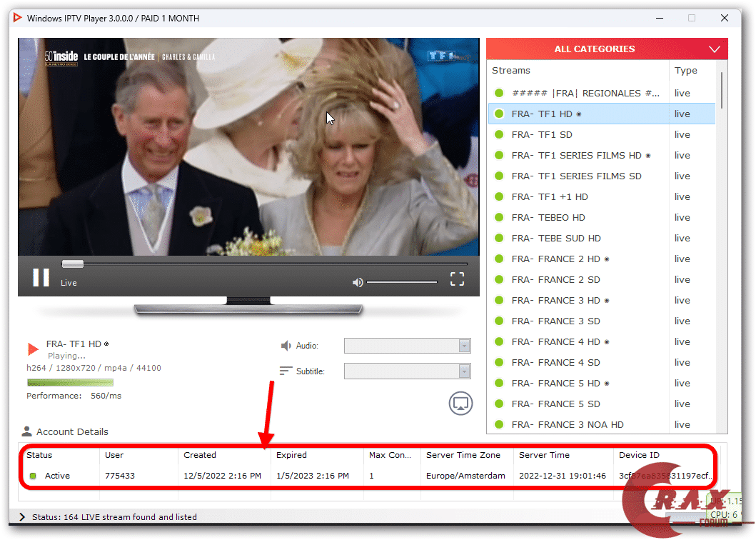Pause the live video playback
The image size is (756, 540).
click(41, 277)
